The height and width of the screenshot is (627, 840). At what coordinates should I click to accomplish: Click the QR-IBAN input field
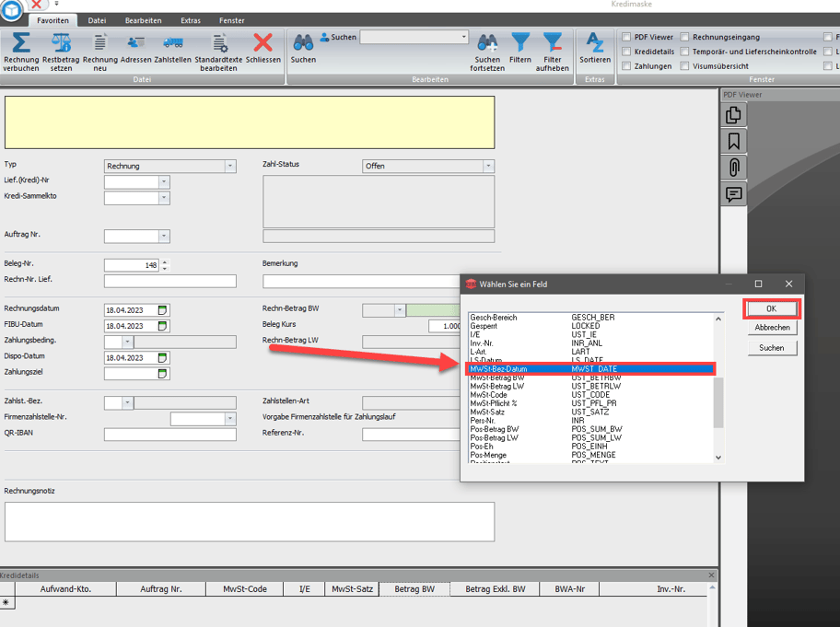170,435
